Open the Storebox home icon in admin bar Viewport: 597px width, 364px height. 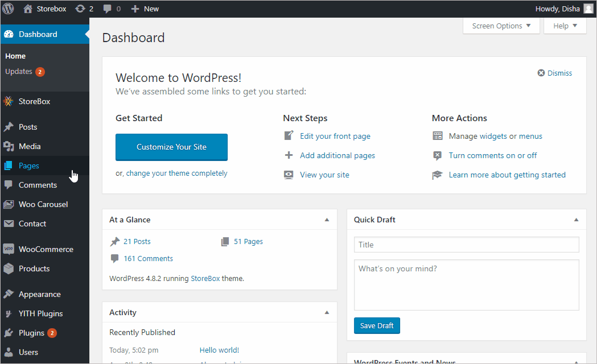(28, 9)
